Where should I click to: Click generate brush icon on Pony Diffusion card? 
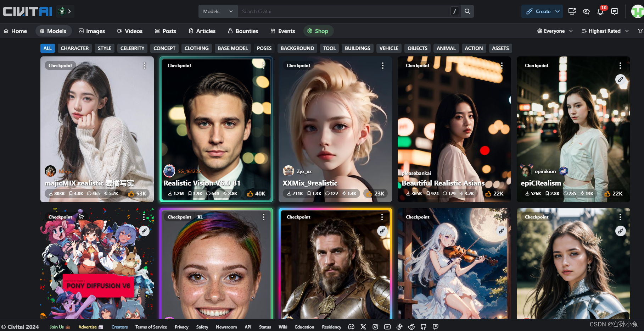click(x=144, y=231)
